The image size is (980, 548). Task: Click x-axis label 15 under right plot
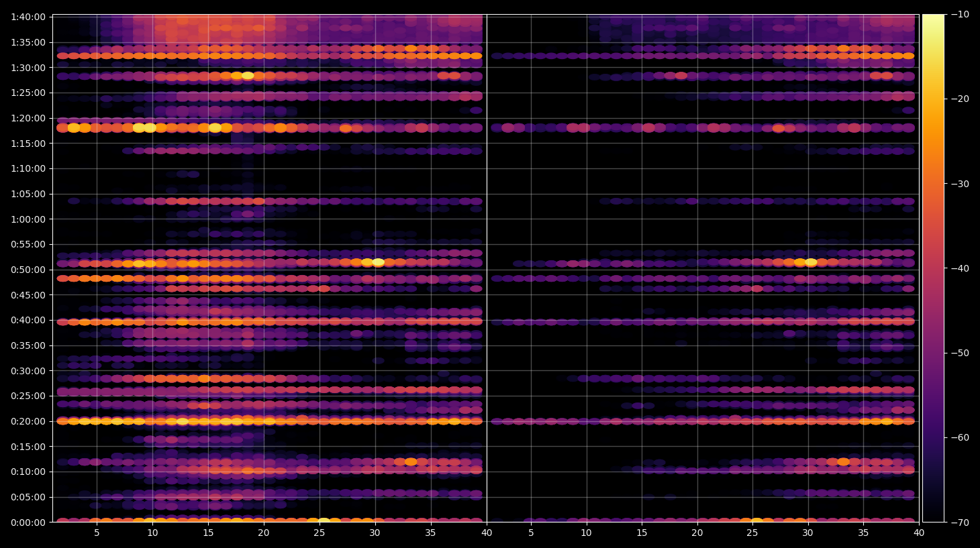pos(642,533)
